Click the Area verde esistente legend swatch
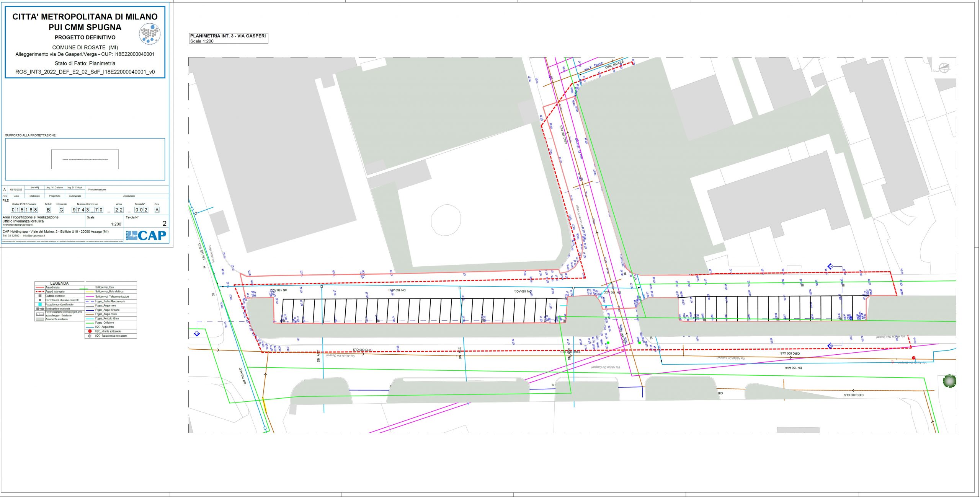Image resolution: width=980 pixels, height=497 pixels. click(40, 319)
